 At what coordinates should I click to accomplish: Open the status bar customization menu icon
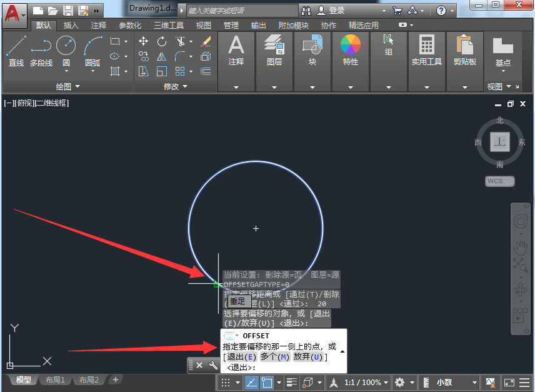point(525,383)
